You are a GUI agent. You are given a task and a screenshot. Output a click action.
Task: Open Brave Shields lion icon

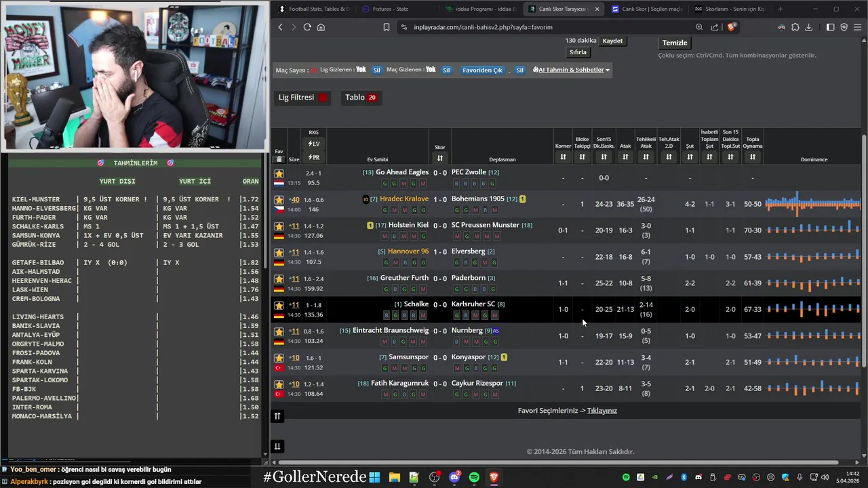[x=731, y=27]
